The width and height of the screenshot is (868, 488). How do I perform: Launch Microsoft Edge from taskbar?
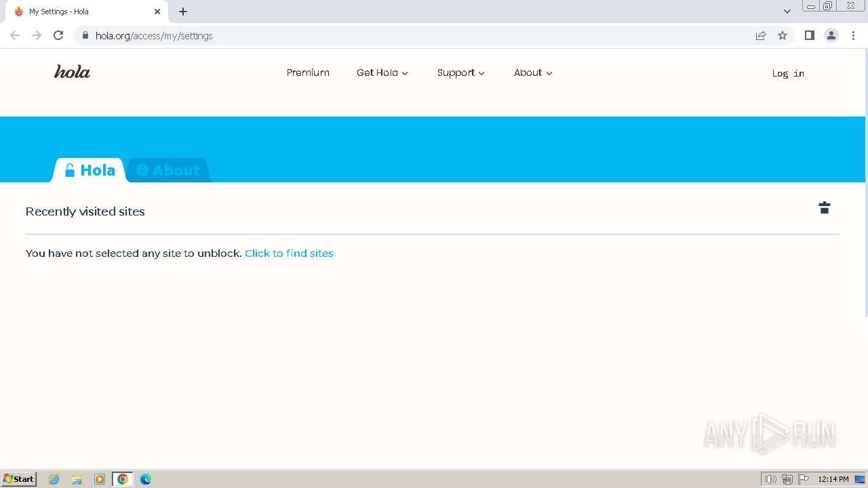[x=146, y=479]
